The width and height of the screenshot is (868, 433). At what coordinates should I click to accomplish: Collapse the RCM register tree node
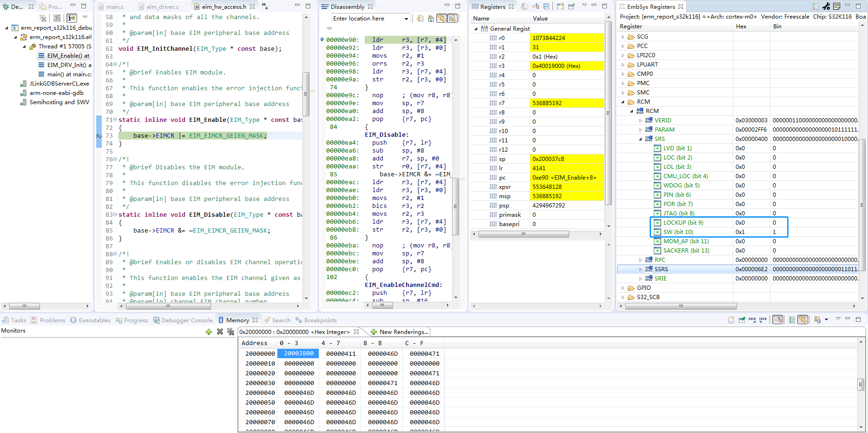(x=622, y=101)
